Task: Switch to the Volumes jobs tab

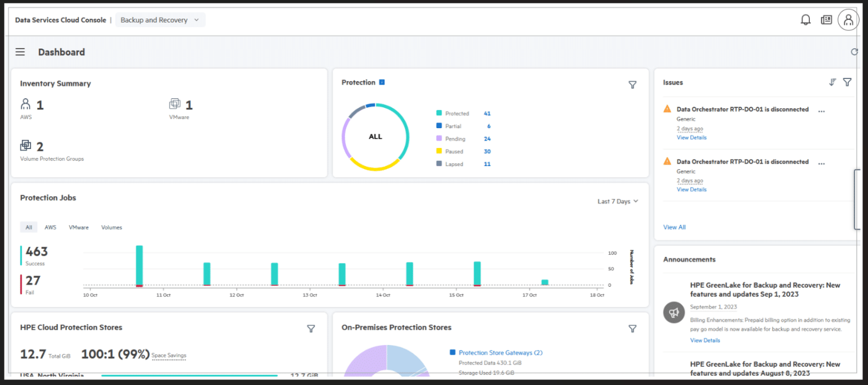Action: coord(111,228)
